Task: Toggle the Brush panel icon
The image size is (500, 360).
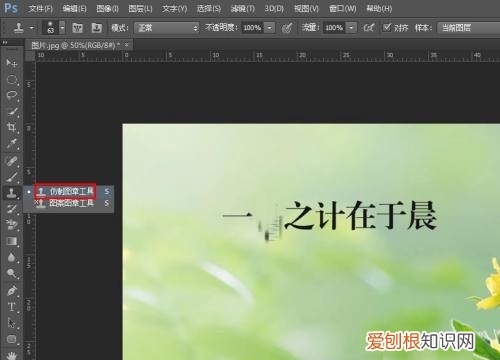Action: [x=77, y=28]
